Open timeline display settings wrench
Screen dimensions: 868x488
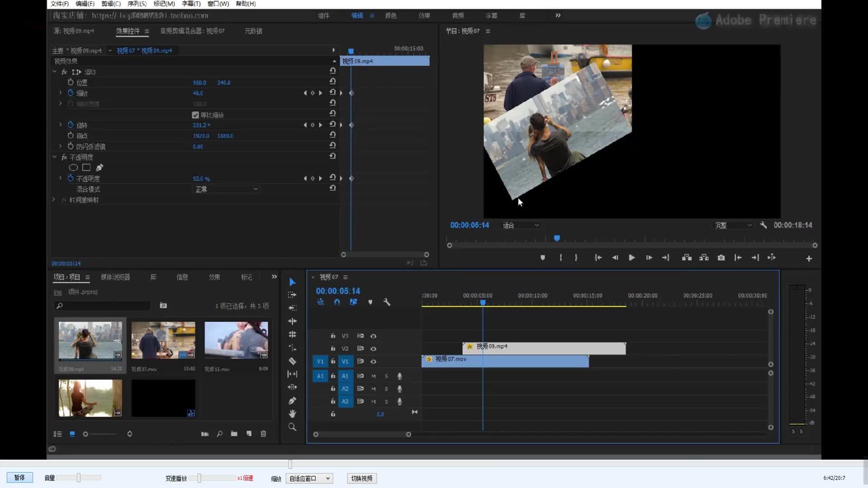(387, 302)
